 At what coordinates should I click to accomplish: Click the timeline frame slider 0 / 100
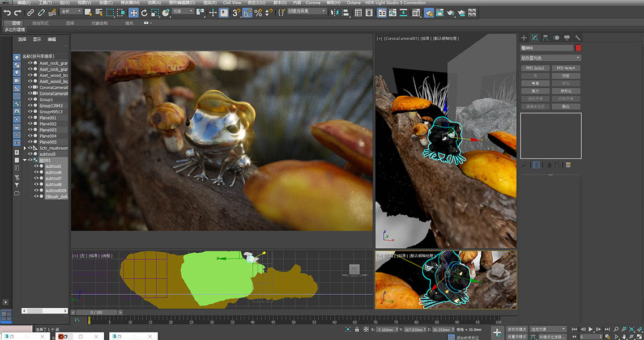coord(96,312)
